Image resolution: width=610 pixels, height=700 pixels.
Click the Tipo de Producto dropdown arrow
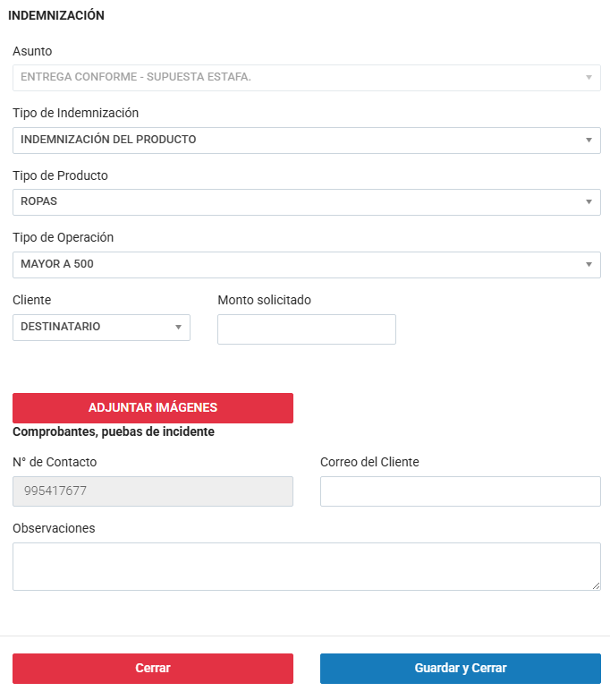pos(588,202)
